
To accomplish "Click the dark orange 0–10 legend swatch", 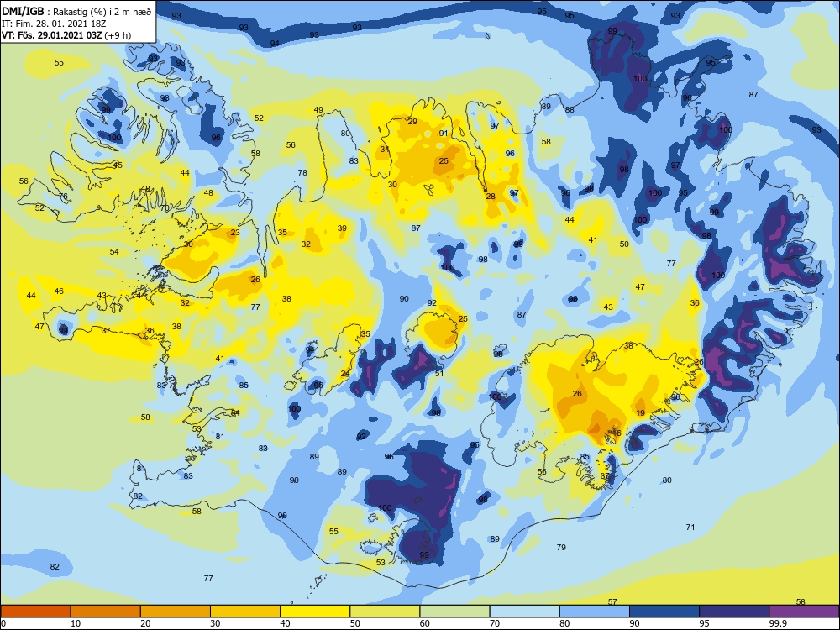I will (x=35, y=612).
